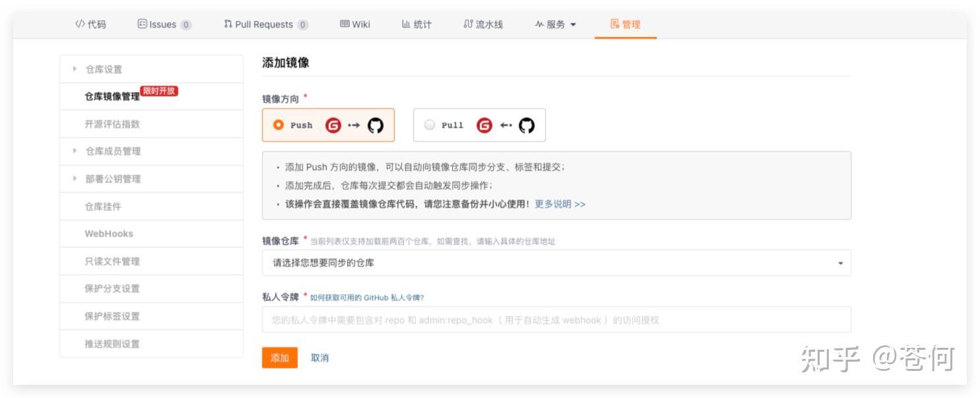Image resolution: width=980 pixels, height=398 pixels.
Task: Switch to the 管理 tab
Action: tap(625, 24)
